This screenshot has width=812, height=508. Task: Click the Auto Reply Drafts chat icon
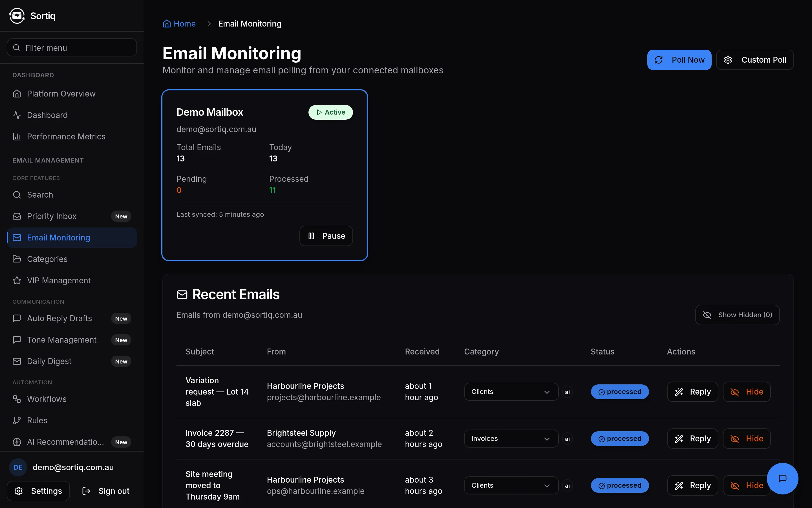point(17,318)
